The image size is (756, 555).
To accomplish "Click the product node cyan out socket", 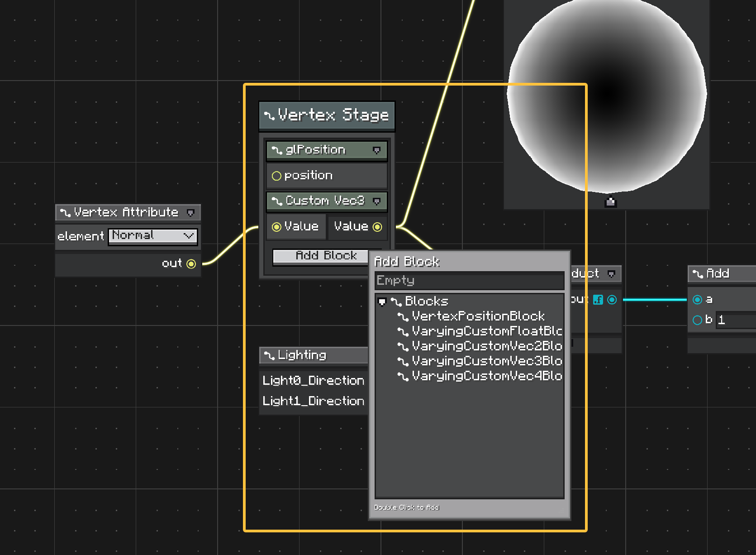I will click(x=612, y=300).
